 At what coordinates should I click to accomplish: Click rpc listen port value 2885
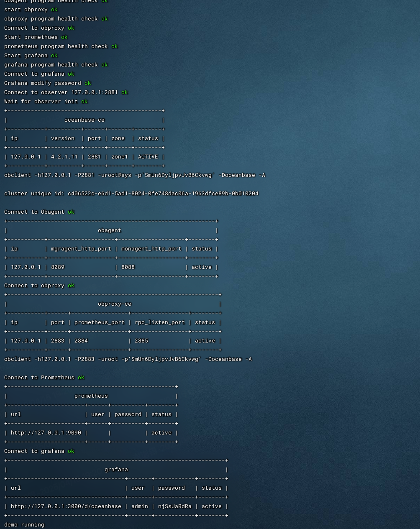141,341
